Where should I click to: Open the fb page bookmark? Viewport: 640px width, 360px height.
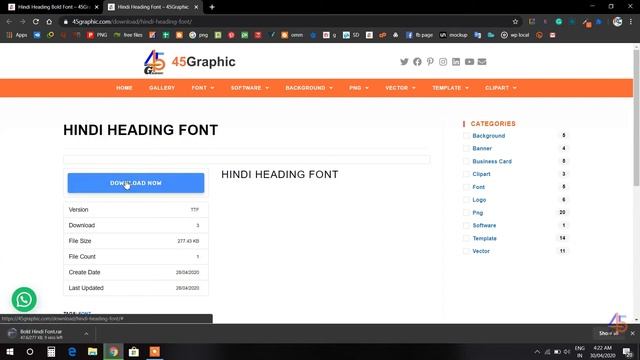(x=419, y=35)
